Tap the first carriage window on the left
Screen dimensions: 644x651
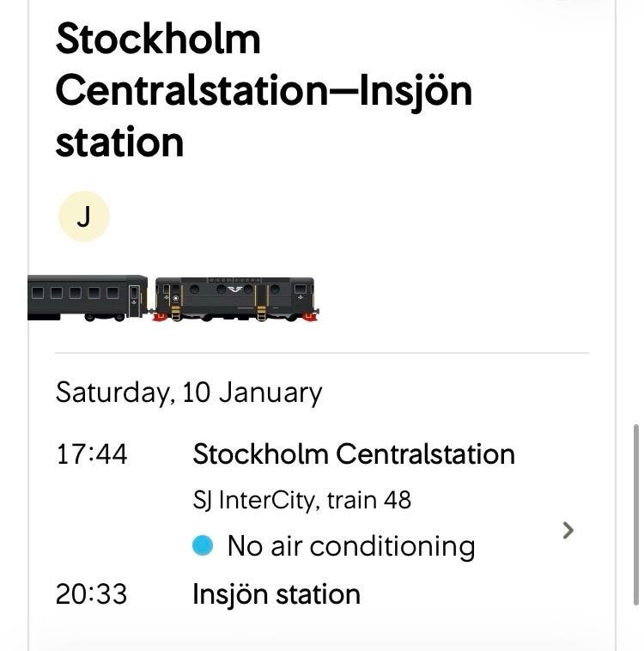[x=38, y=292]
